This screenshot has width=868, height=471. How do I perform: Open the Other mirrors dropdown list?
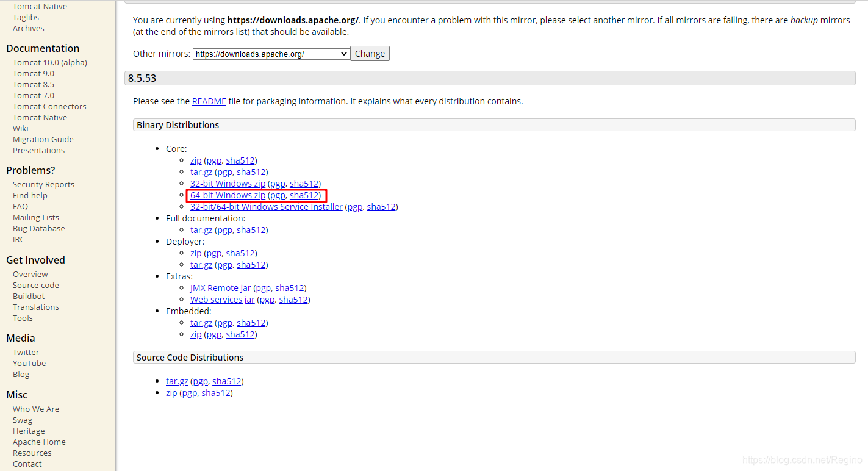click(271, 54)
